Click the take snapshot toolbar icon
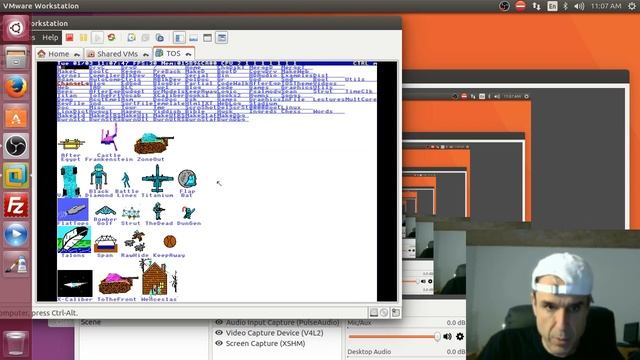This screenshot has height=360, width=640. click(131, 38)
